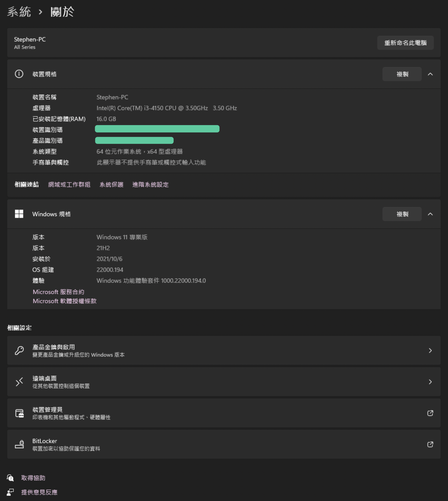Click the BitLocker lock-drive icon
This screenshot has width=448, height=501.
click(20, 444)
